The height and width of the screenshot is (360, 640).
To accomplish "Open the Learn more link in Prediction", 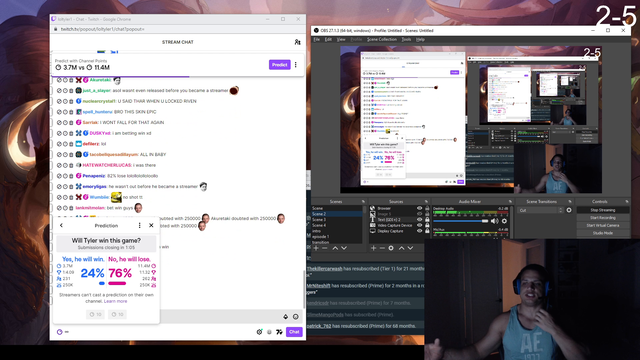I will [116, 301].
